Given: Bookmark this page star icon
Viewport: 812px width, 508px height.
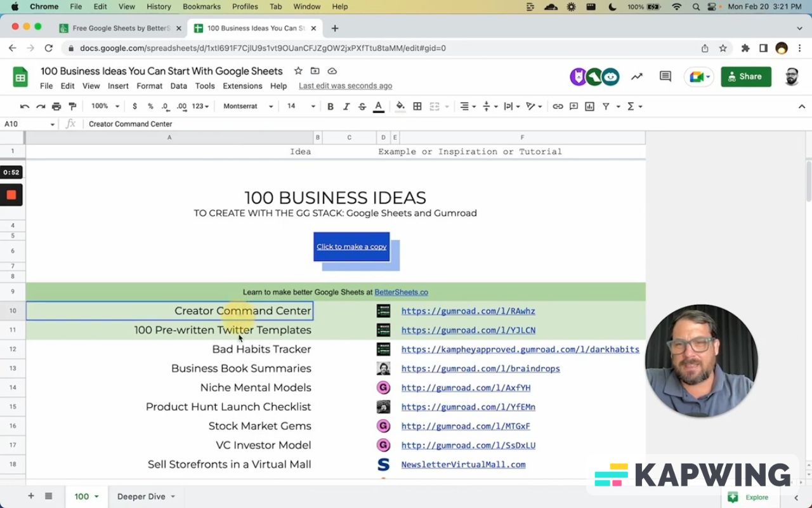Looking at the screenshot, I should tap(723, 48).
